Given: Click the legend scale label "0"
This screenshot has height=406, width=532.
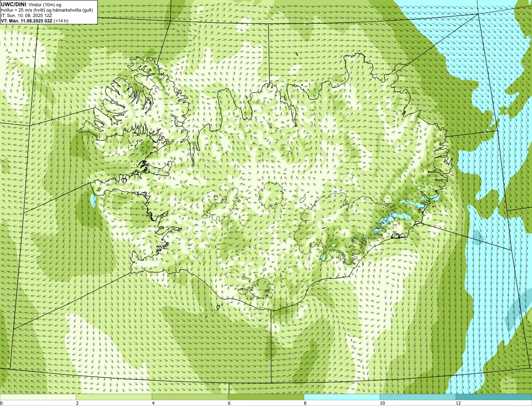Looking at the screenshot, I should coord(2,403).
